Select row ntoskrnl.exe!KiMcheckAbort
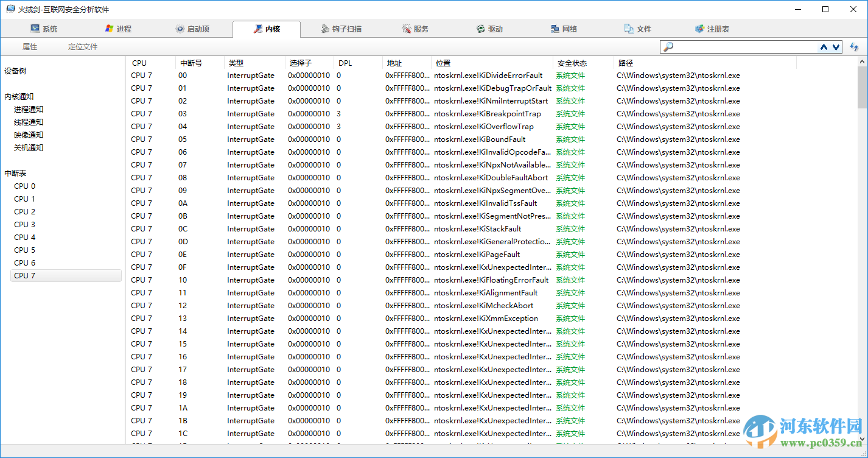 492,306
